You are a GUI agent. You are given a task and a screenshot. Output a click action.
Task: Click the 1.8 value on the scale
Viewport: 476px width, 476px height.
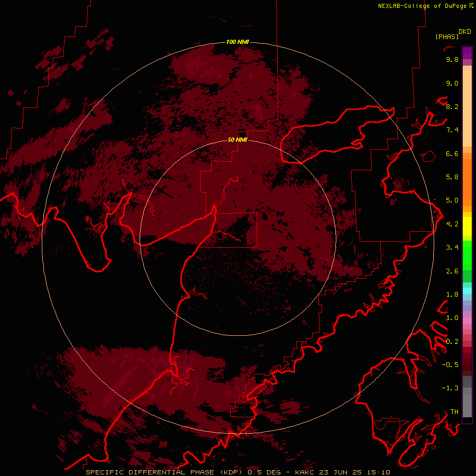coord(452,294)
